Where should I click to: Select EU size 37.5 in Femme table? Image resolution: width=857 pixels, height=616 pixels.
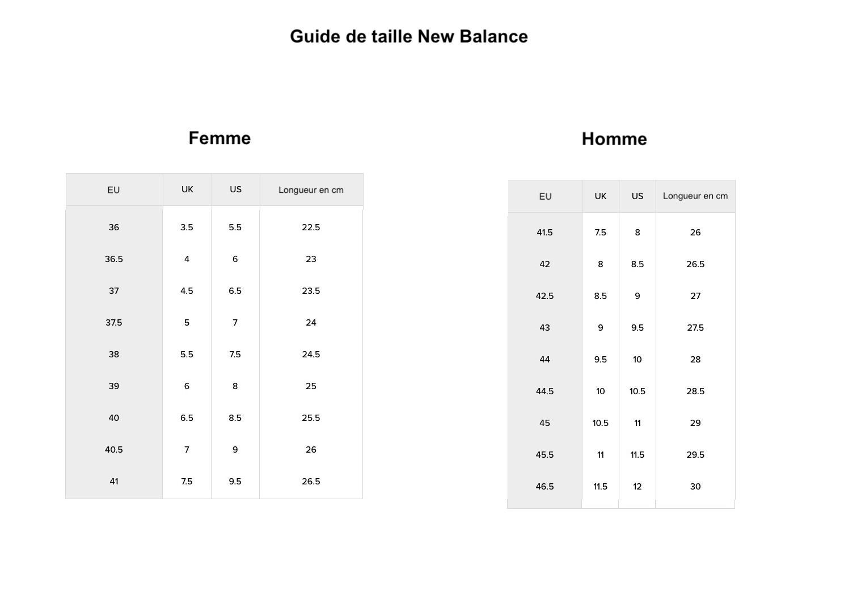113,323
